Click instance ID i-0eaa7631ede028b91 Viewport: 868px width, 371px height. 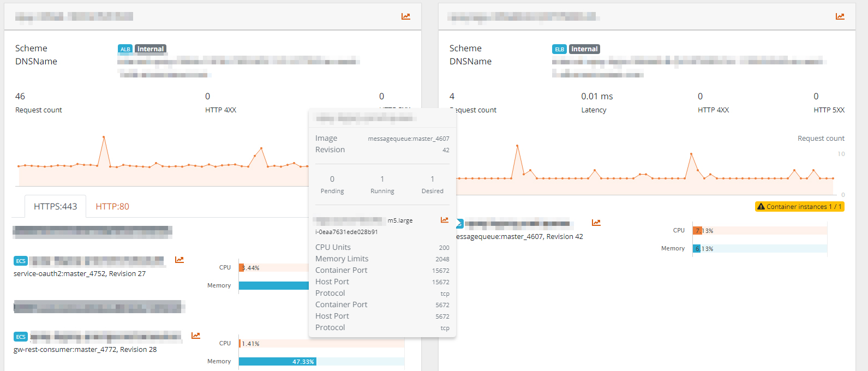tap(346, 232)
